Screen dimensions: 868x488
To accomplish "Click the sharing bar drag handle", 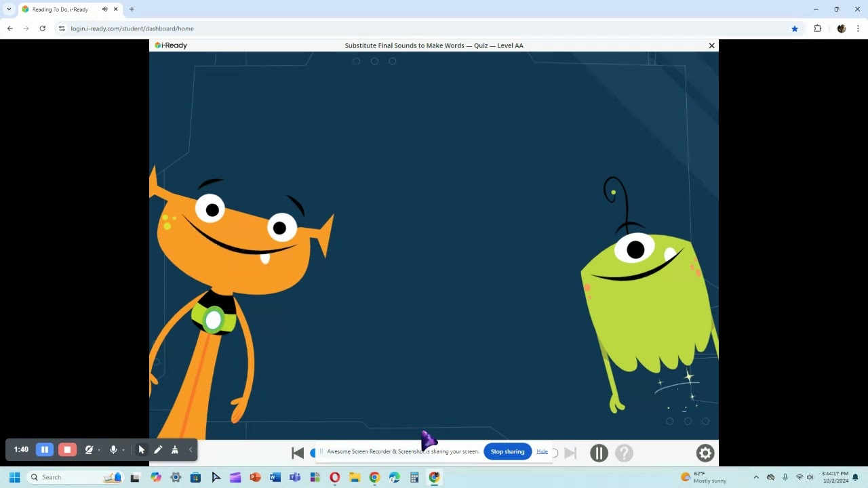I will pyautogui.click(x=321, y=451).
